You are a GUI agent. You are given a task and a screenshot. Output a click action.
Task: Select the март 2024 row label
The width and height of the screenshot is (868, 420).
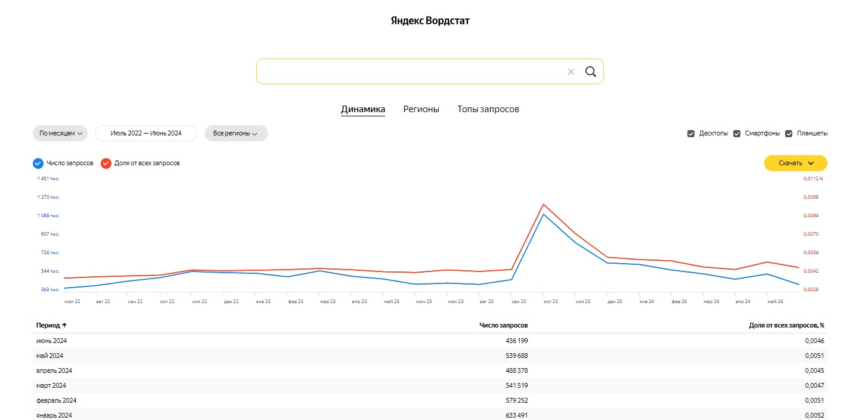click(51, 385)
